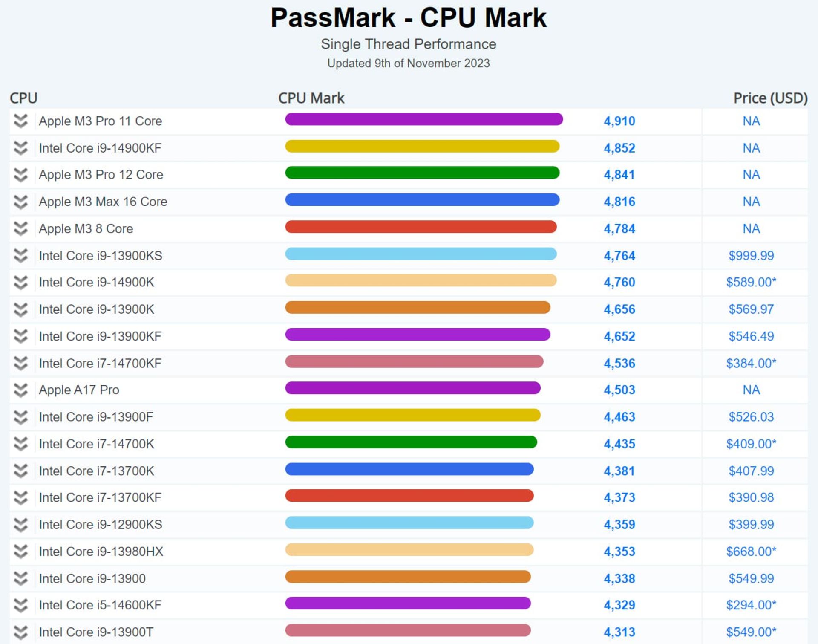Expand the Intel Core i9-13900 row chevron
Image resolution: width=818 pixels, height=644 pixels.
click(20, 578)
